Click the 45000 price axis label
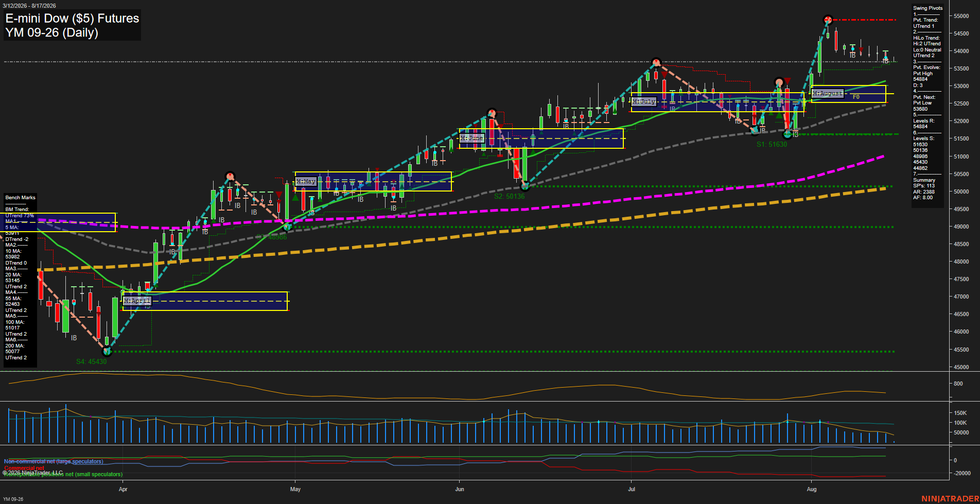Viewport: 980px width, 504px height. point(961,367)
